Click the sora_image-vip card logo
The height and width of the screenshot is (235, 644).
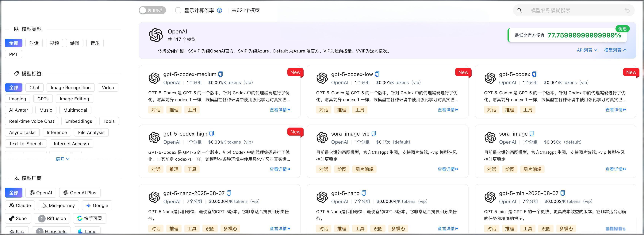322,137
